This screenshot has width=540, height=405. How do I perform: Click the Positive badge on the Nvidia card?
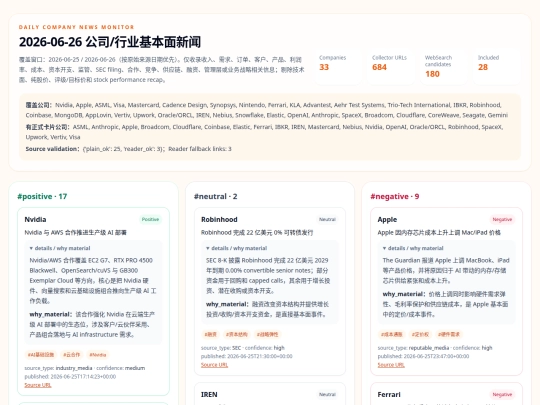point(150,219)
